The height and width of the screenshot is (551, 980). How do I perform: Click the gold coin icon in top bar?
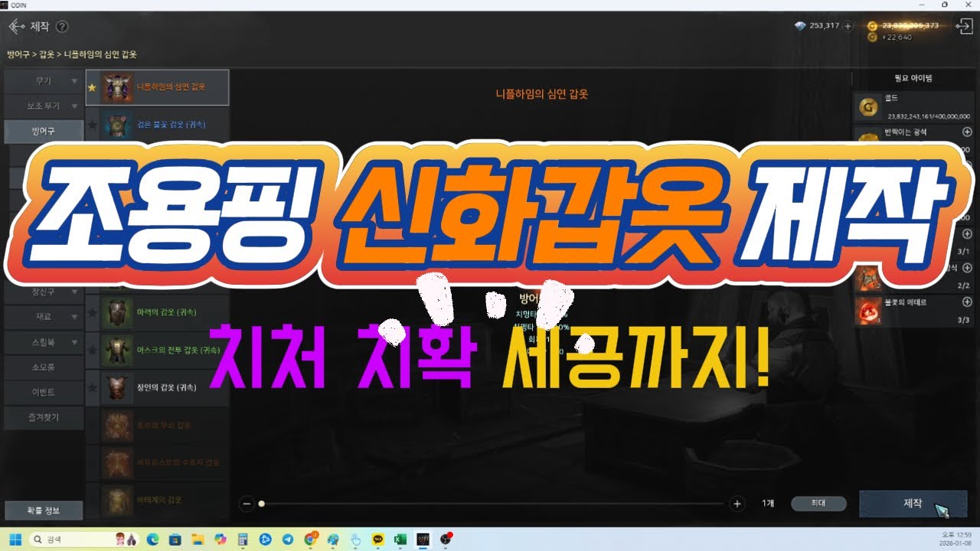coord(872,26)
